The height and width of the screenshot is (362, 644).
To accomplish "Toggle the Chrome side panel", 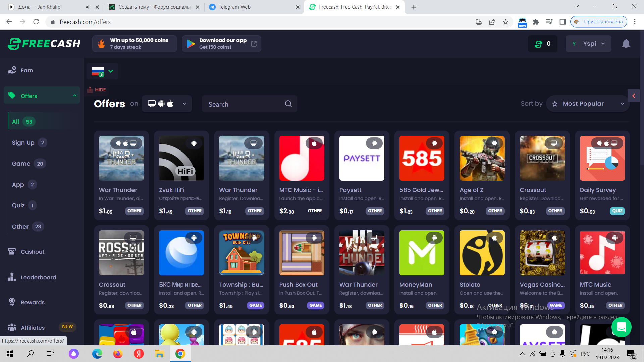I will pos(562,22).
